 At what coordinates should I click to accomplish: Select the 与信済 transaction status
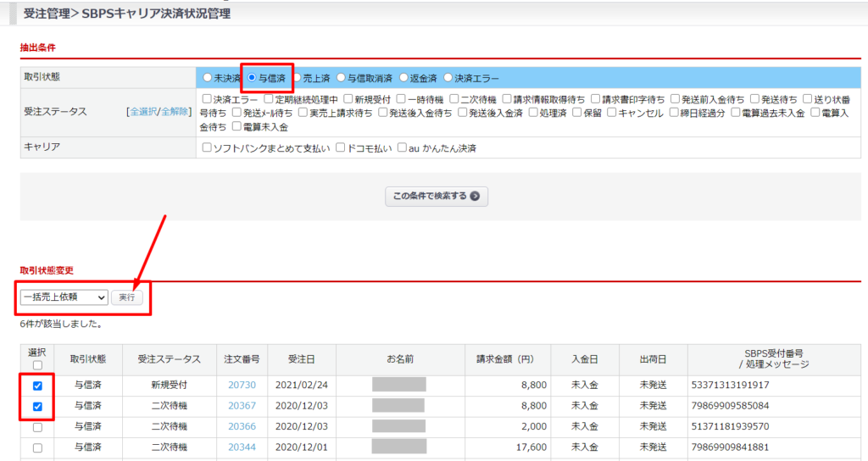pos(252,78)
